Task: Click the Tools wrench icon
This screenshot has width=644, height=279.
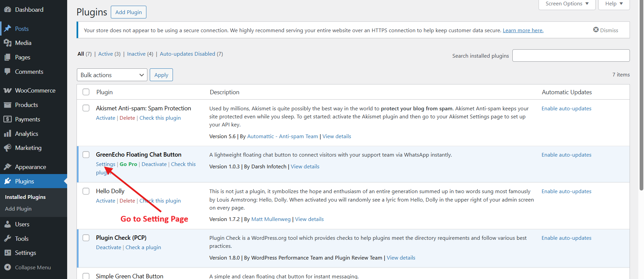Action: pyautogui.click(x=7, y=238)
